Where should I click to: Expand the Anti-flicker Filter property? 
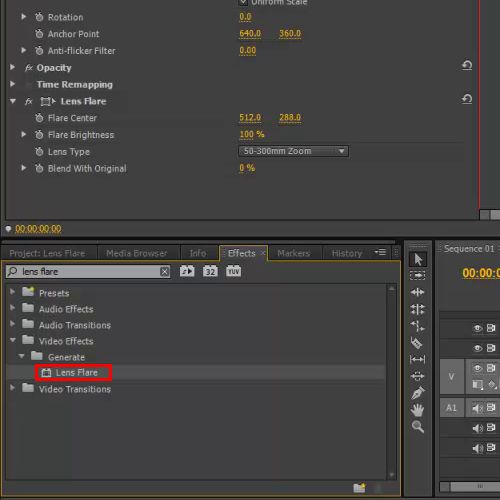(x=23, y=50)
